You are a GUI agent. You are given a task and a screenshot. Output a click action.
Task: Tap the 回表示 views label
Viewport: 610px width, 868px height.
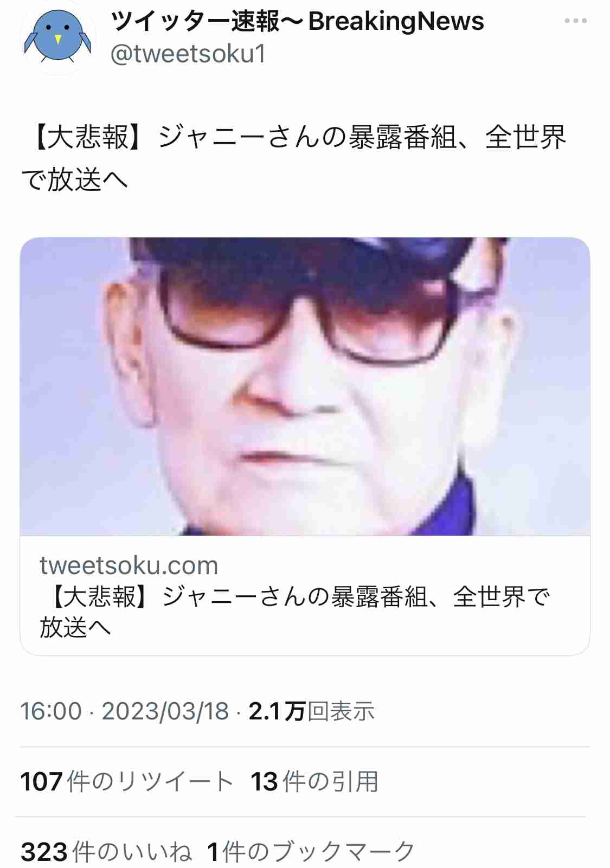pos(341,711)
